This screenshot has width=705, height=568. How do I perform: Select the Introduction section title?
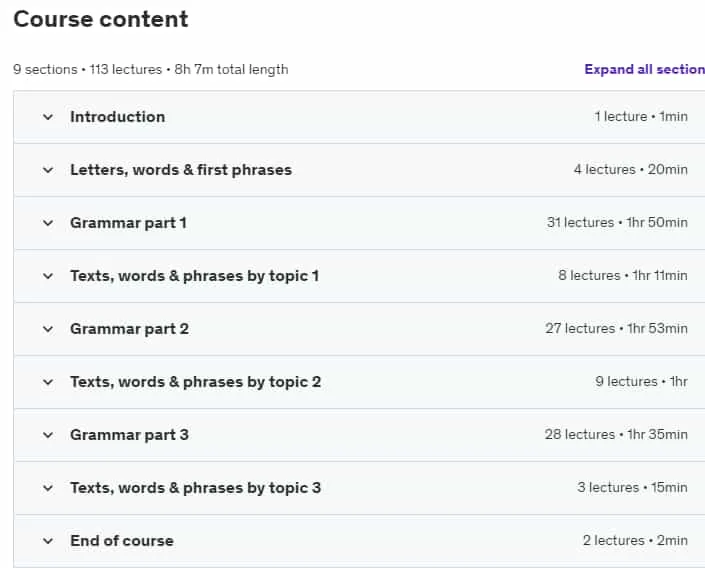(x=118, y=117)
